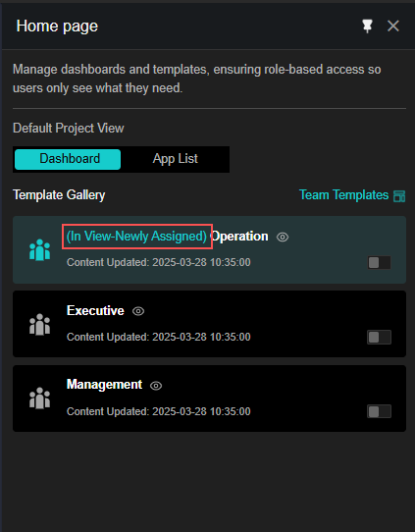
Task: Open the Team Templates link
Action: 343,195
